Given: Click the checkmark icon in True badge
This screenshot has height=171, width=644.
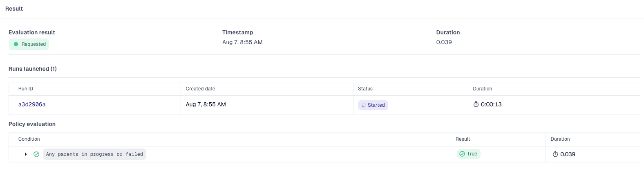Looking at the screenshot, I should pyautogui.click(x=462, y=154).
